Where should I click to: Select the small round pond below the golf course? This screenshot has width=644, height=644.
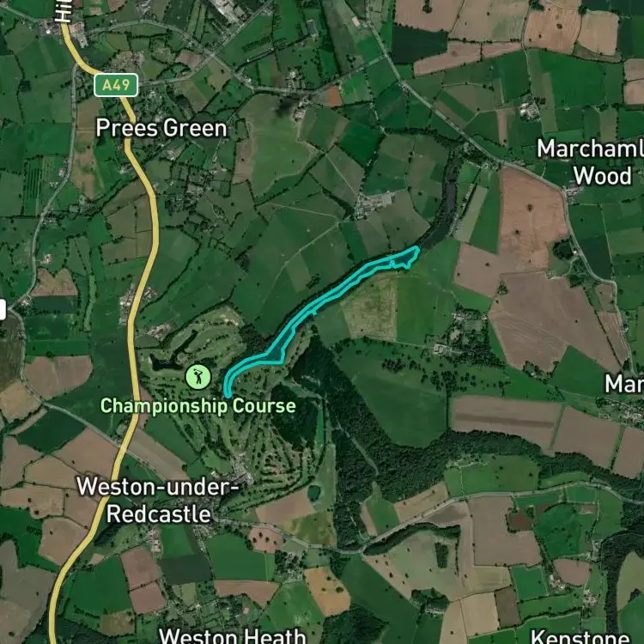pyautogui.click(x=313, y=493)
